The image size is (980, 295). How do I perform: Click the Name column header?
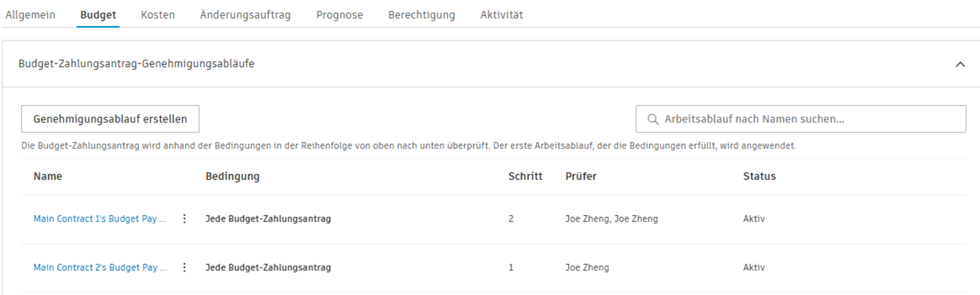tap(48, 176)
